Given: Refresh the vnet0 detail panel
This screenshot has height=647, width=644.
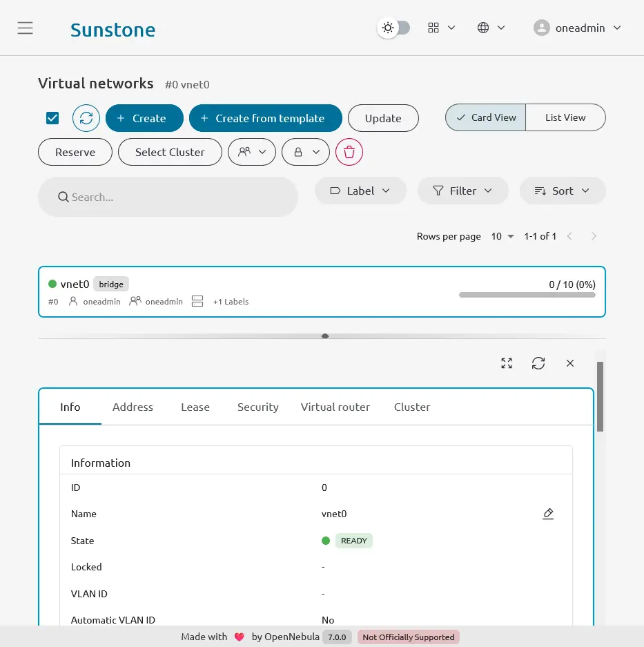Looking at the screenshot, I should point(538,363).
